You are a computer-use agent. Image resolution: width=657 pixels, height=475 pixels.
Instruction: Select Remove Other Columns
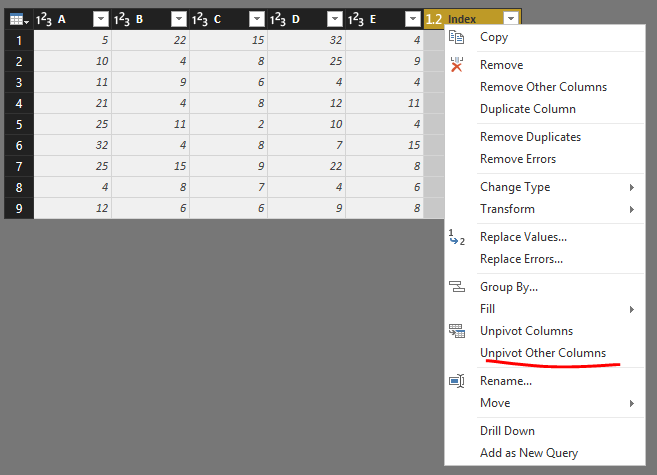point(545,87)
